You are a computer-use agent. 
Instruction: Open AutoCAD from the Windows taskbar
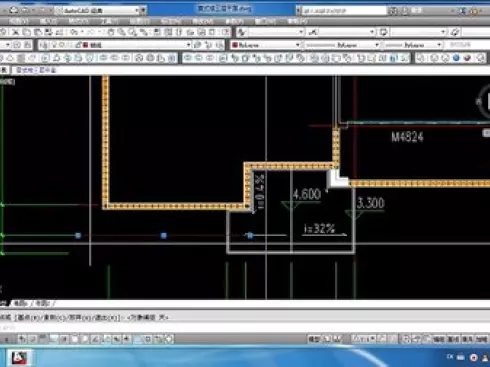tap(19, 358)
